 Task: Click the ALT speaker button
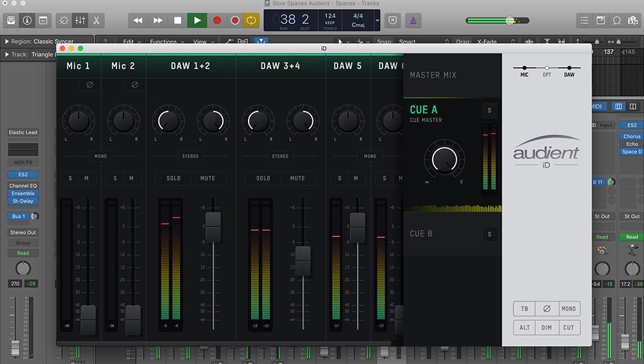click(524, 327)
